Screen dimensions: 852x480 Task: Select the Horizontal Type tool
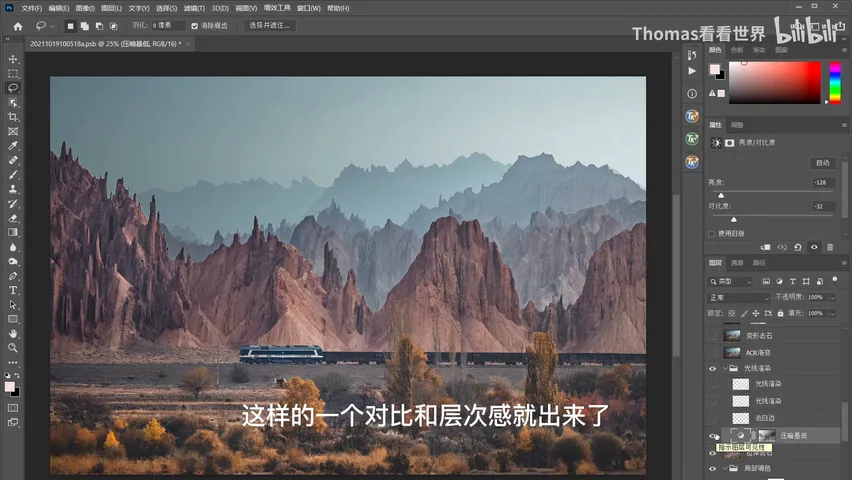pyautogui.click(x=13, y=290)
